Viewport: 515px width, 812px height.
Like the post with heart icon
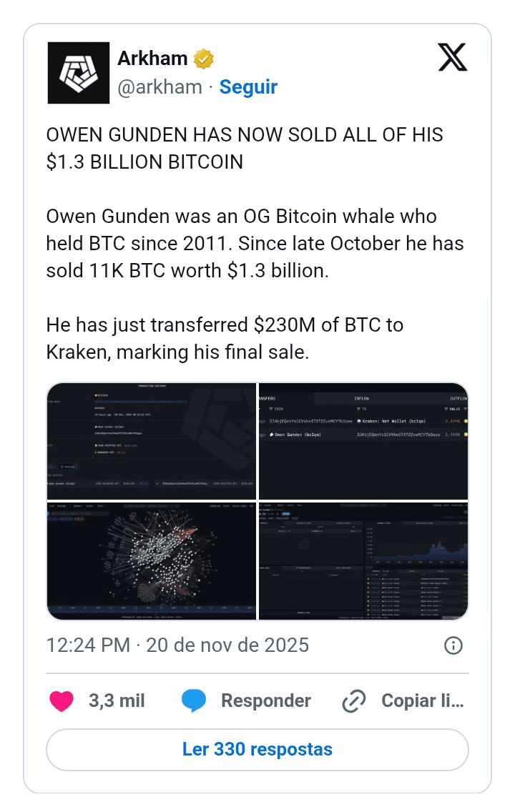62,700
